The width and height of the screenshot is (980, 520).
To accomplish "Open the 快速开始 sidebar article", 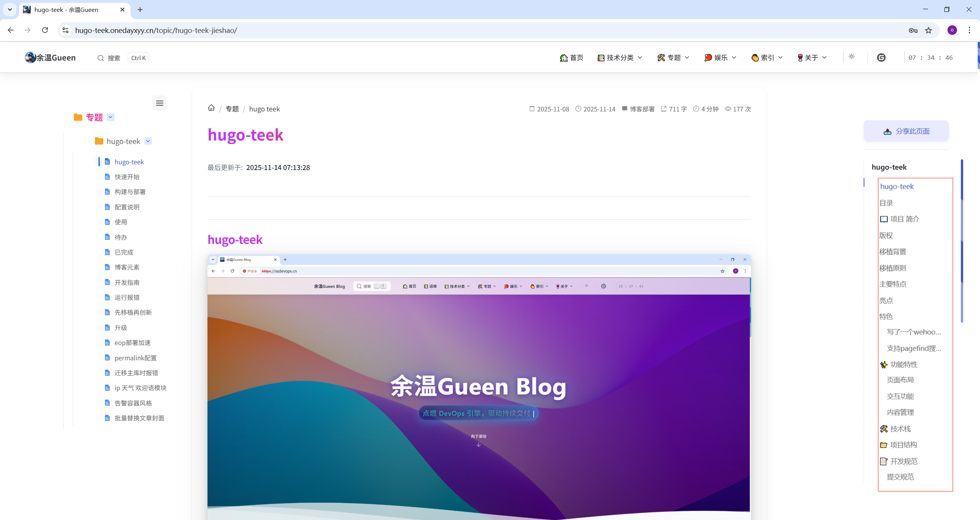I will point(127,177).
